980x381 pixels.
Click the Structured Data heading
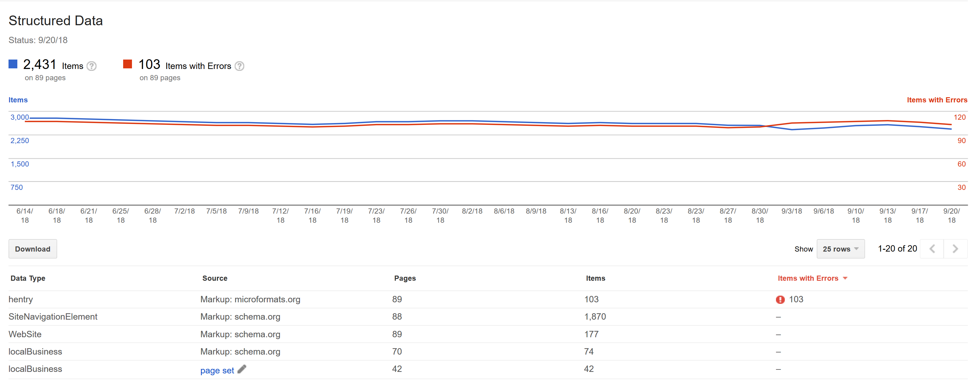click(x=56, y=21)
